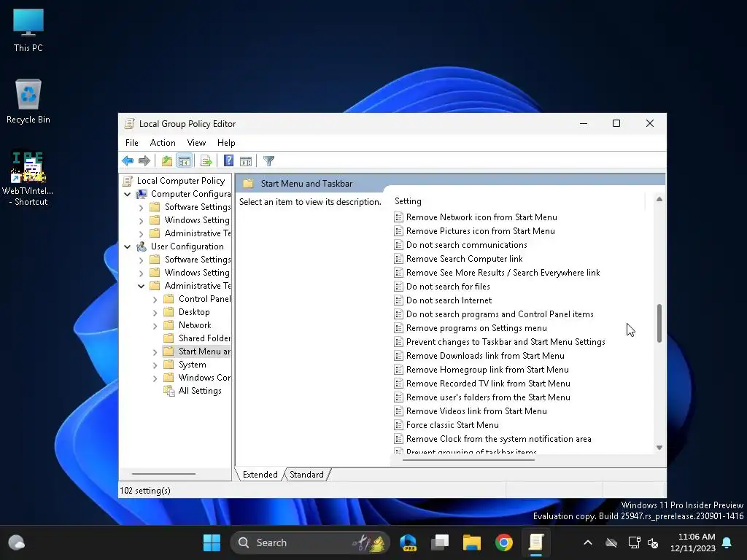Click the taskbar Search box
This screenshot has width=747, height=560.
point(309,542)
